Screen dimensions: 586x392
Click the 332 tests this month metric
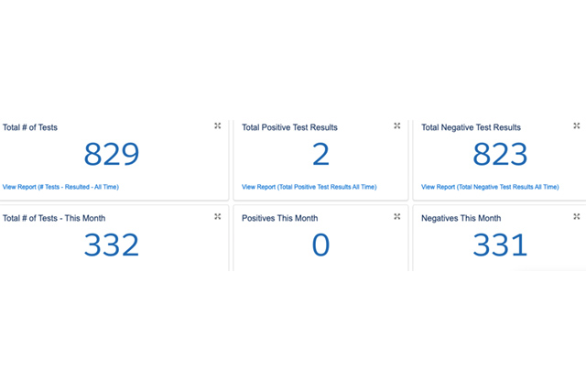112,245
